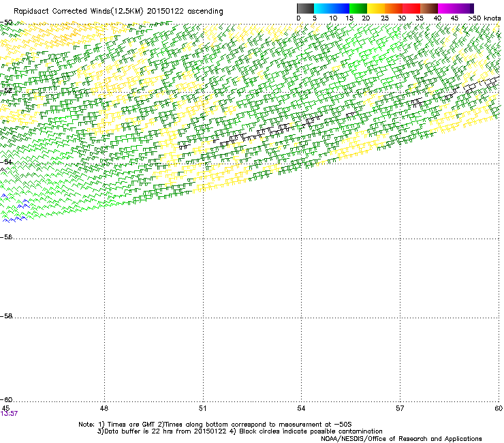Click the longitude axis label '45' at bottom
The height and width of the screenshot is (443, 504).
5,408
